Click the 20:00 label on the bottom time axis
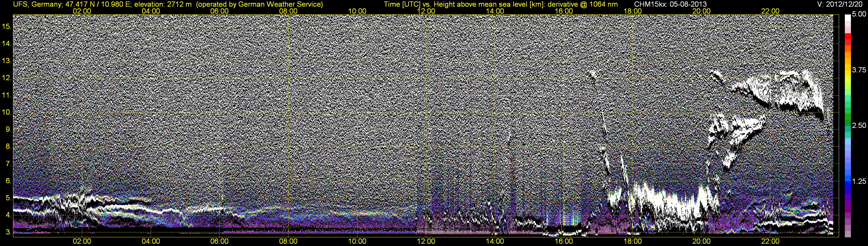868x246 pixels. [x=702, y=241]
